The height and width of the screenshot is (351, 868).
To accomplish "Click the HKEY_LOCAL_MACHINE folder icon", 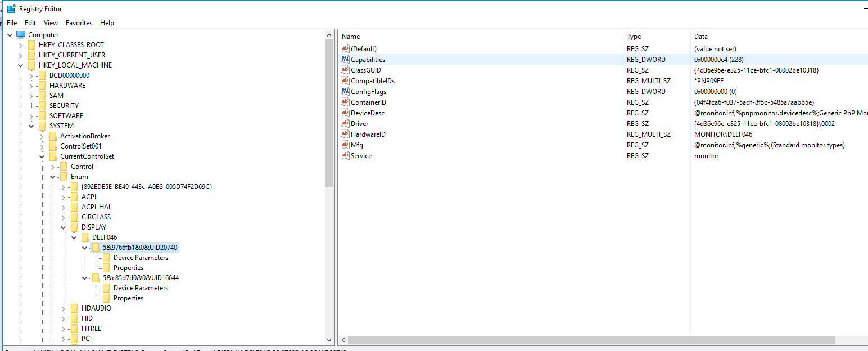I will (31, 65).
